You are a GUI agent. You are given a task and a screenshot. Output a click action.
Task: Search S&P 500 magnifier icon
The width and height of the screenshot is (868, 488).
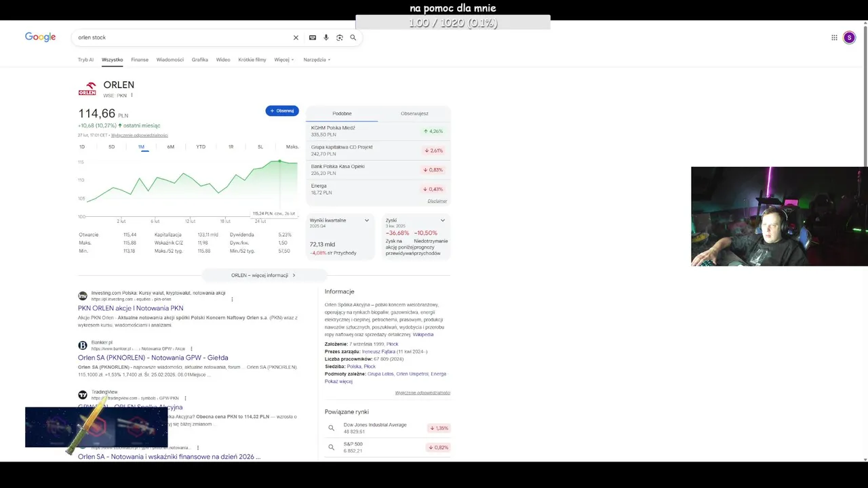(x=332, y=447)
